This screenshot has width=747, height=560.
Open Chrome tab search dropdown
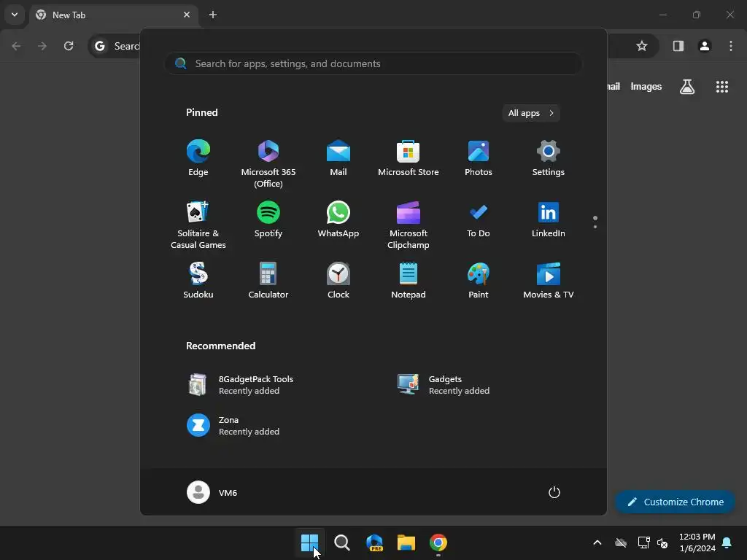click(x=15, y=15)
